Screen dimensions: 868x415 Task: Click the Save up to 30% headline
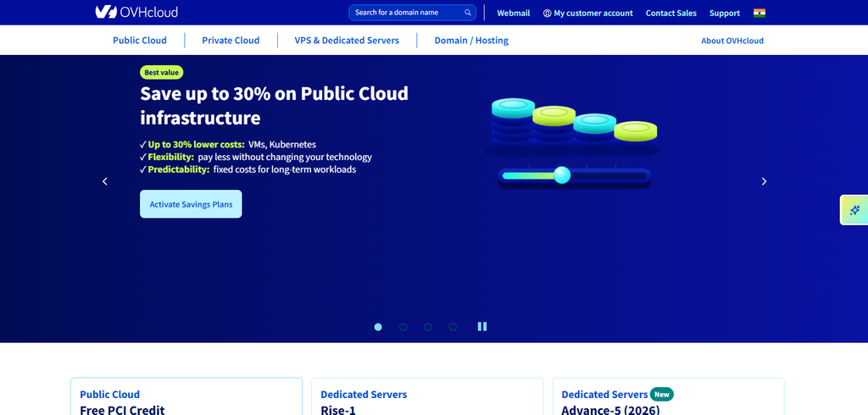(274, 106)
